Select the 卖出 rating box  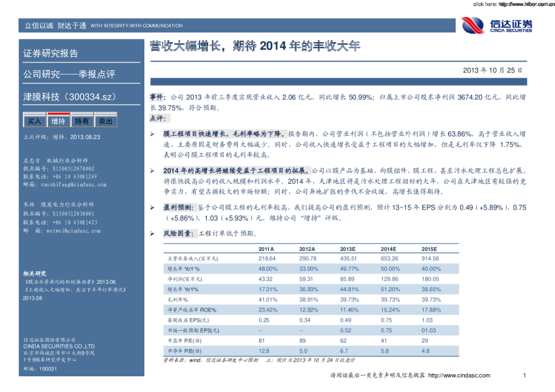coord(105,121)
